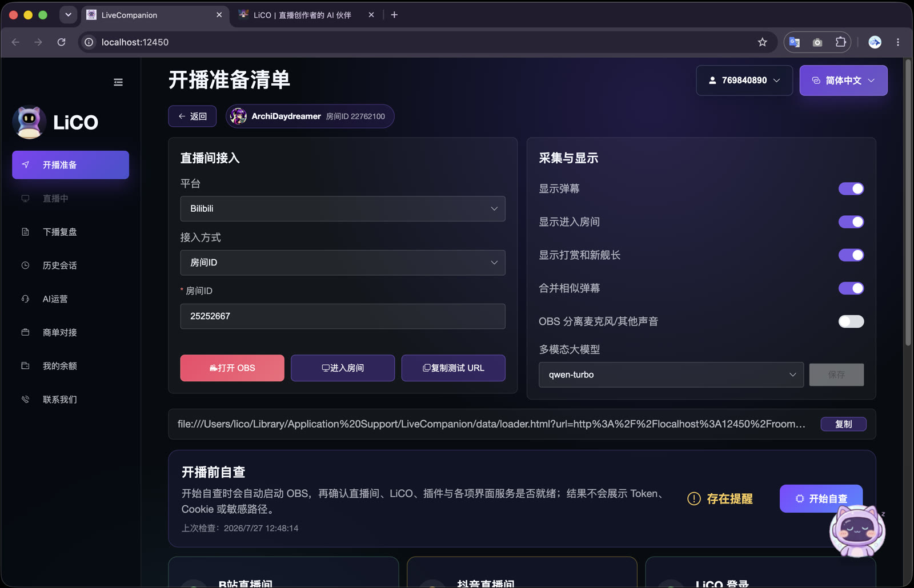Open the 下播复盘 sidebar item
Screen dimensions: 914x588
point(70,232)
